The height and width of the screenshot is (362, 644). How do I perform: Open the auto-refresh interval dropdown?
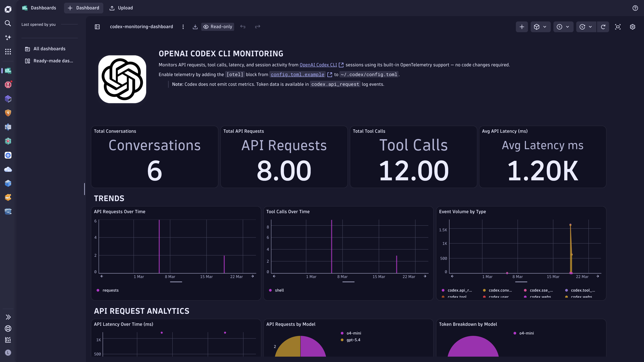pyautogui.click(x=586, y=27)
